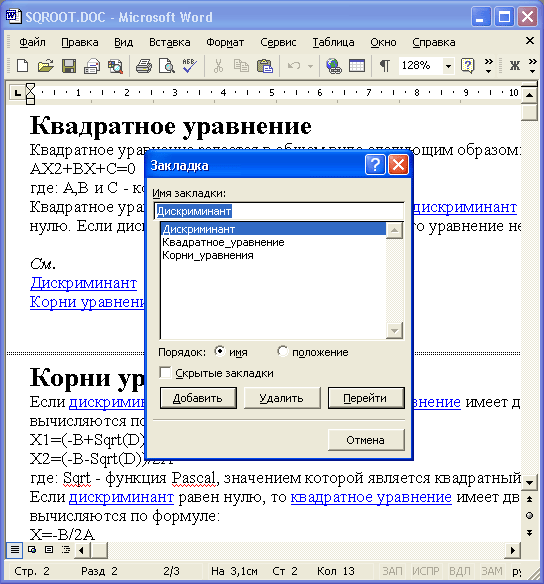Expand the toolbar options chevron after help

point(489,66)
